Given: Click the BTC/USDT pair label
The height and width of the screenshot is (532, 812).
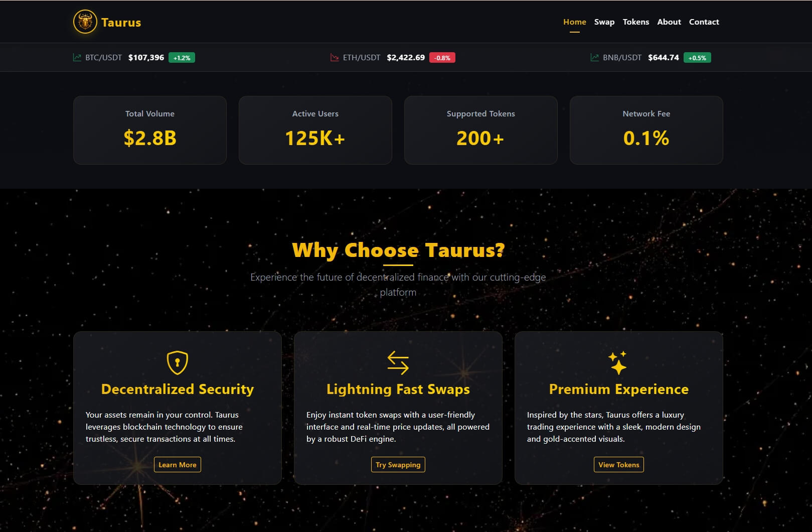Looking at the screenshot, I should point(104,58).
